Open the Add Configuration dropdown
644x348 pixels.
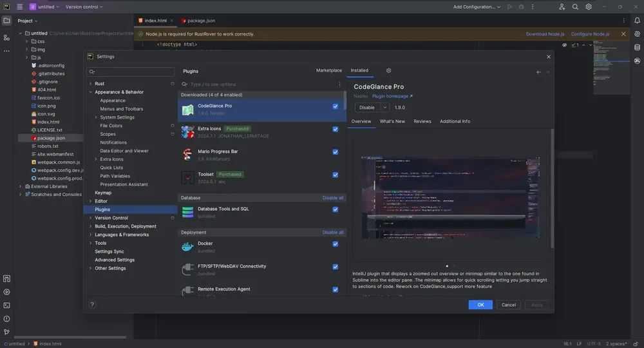(x=477, y=6)
